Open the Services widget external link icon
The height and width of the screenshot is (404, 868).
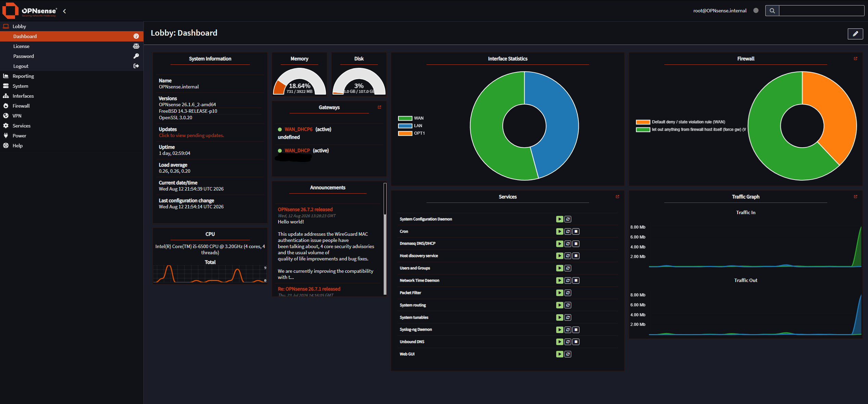click(617, 197)
